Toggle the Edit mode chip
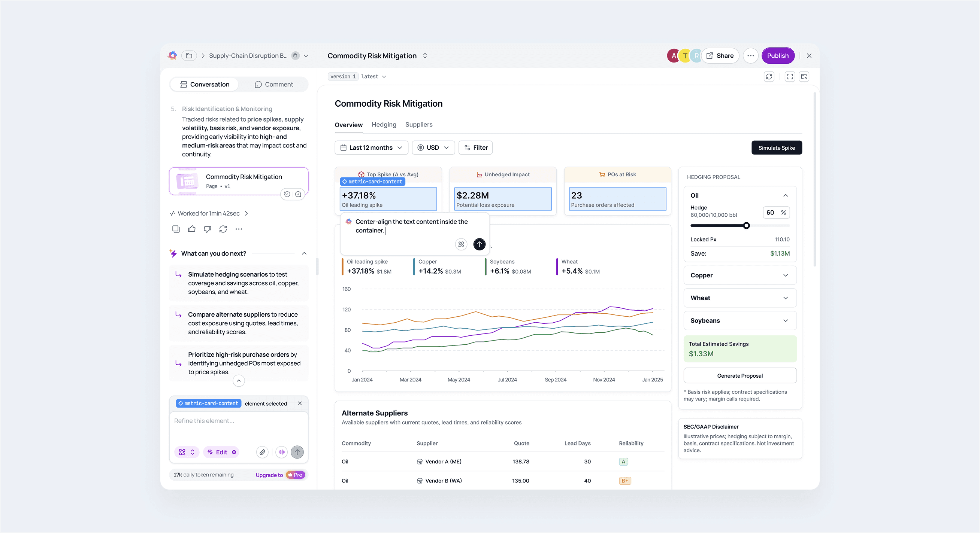The image size is (980, 533). pyautogui.click(x=221, y=452)
